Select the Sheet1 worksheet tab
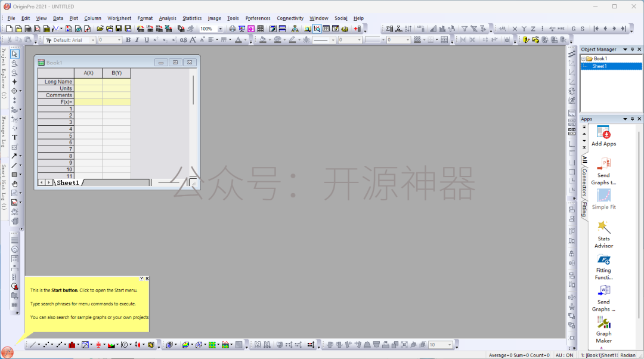 (68, 183)
